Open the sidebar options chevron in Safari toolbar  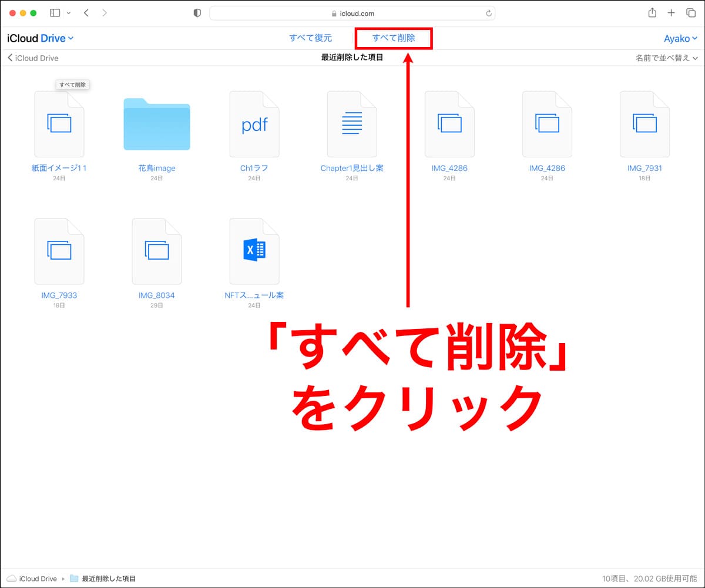[69, 13]
